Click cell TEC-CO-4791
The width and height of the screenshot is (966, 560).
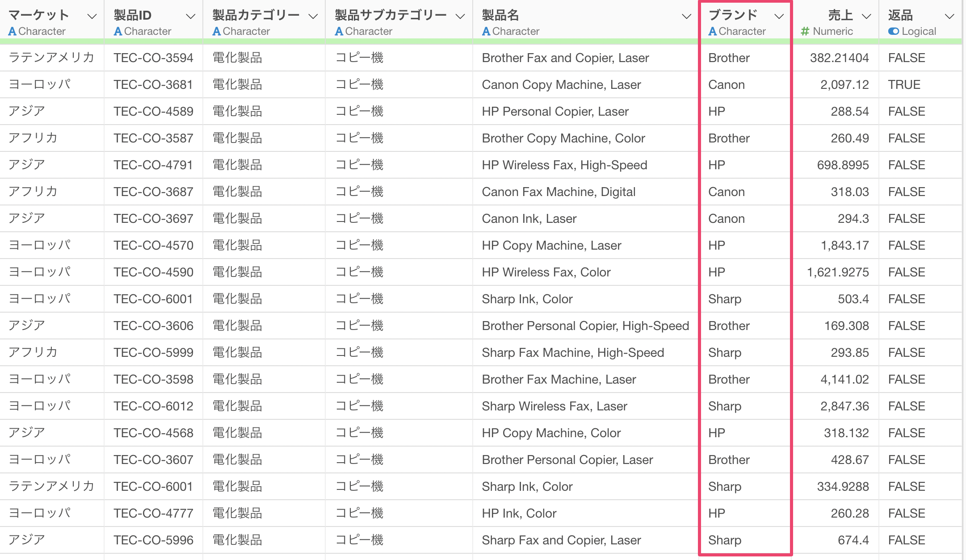[153, 165]
